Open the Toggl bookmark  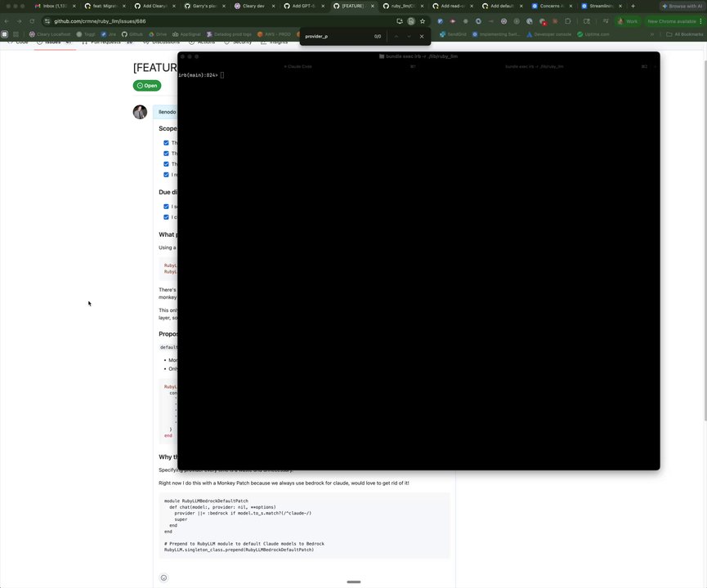tap(86, 34)
